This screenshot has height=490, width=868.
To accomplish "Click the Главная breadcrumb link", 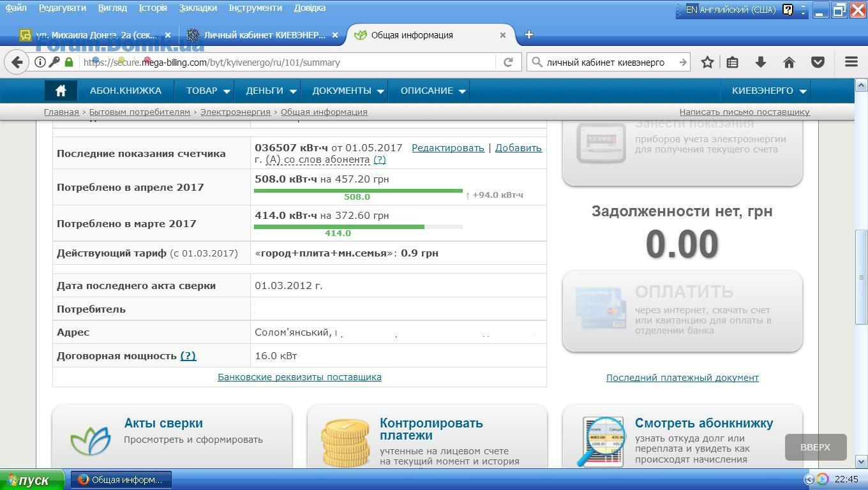I will 61,112.
